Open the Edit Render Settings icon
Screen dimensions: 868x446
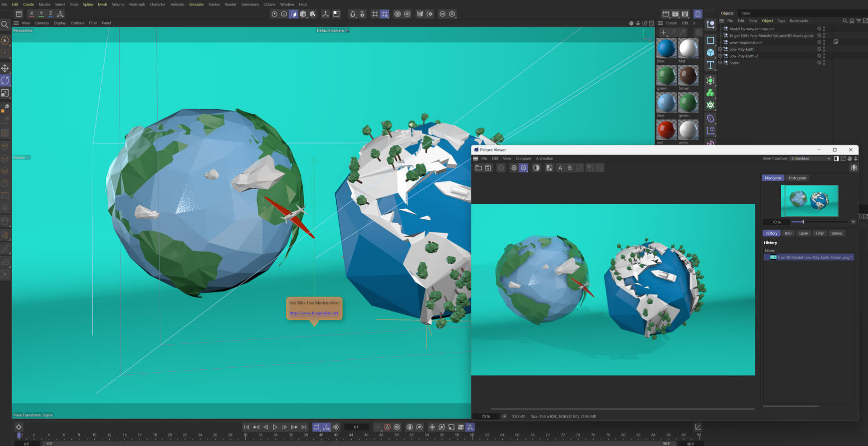685,14
